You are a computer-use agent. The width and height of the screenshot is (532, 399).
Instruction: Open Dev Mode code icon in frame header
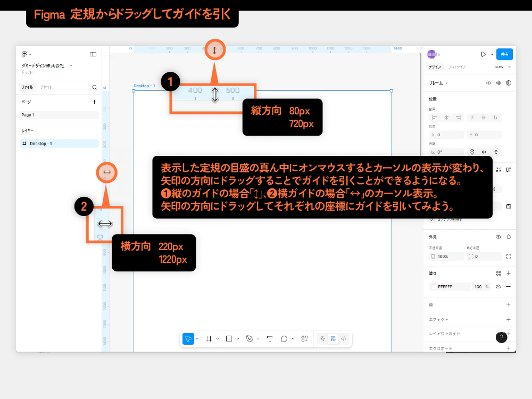point(488,83)
